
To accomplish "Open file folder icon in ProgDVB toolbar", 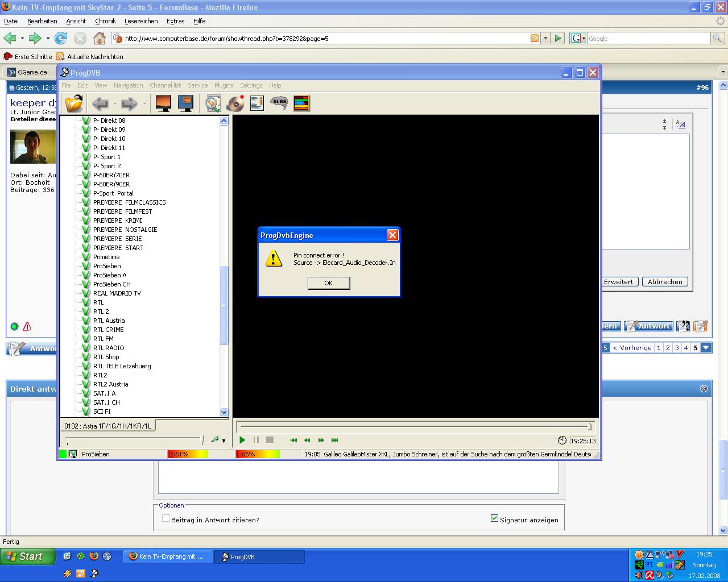I will [74, 103].
